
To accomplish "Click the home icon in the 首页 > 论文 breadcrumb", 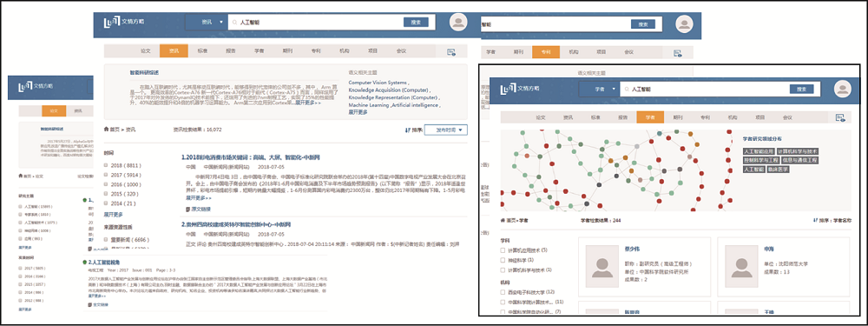I will [x=21, y=176].
